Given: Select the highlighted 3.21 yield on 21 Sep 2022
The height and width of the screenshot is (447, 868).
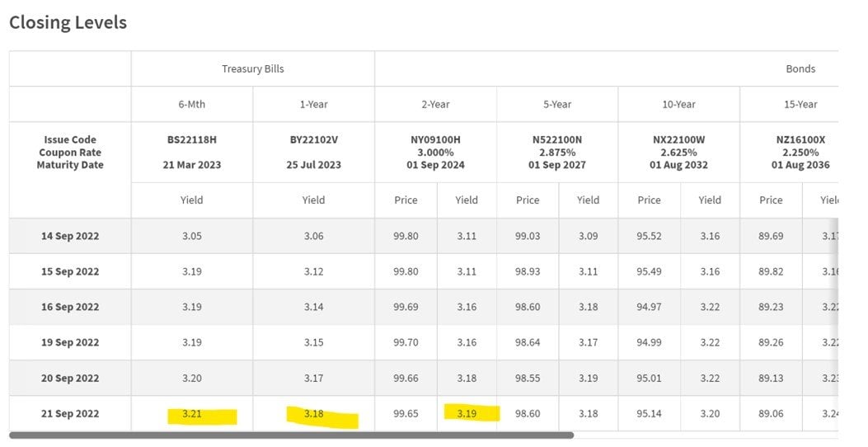Looking at the screenshot, I should tap(191, 414).
